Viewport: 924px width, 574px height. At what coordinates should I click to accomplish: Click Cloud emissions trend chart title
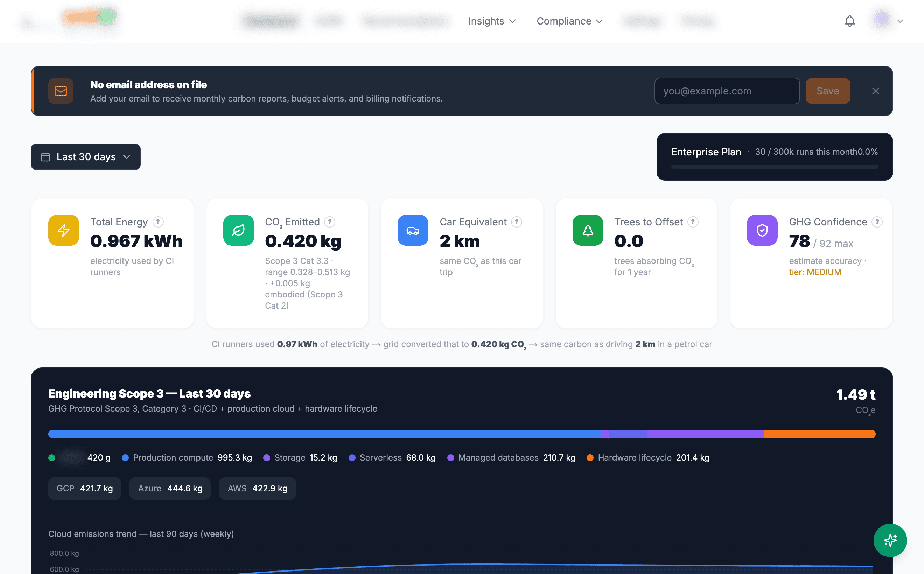[x=141, y=533]
